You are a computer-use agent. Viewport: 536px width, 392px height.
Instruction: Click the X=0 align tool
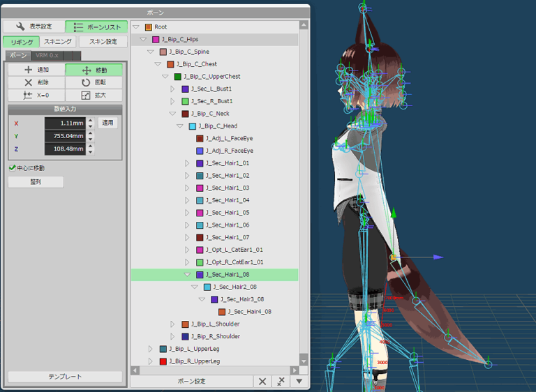36,95
